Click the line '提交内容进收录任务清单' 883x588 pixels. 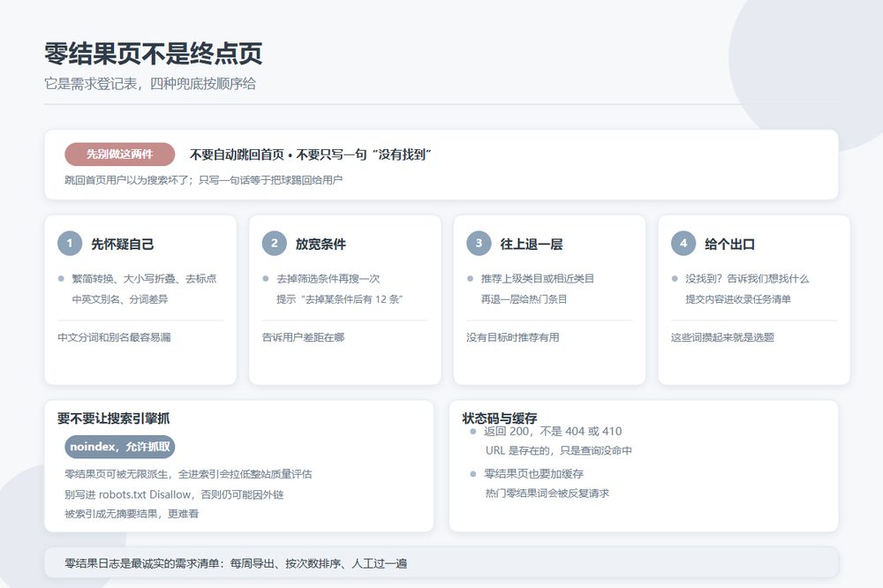pyautogui.click(x=737, y=299)
